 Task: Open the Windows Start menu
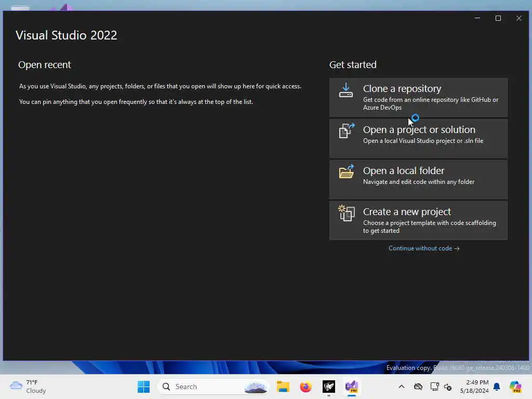coord(143,387)
